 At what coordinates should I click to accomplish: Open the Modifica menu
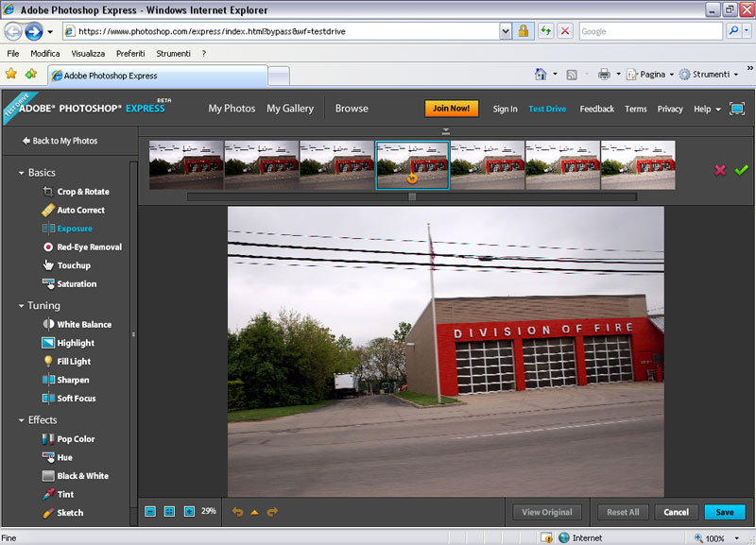tap(44, 54)
